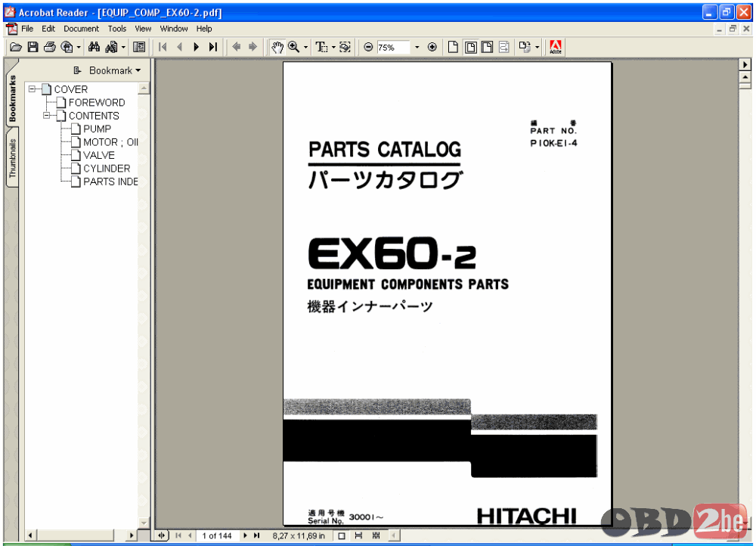Open the FOREWORD bookmark
The width and height of the screenshot is (756, 546).
(x=97, y=102)
